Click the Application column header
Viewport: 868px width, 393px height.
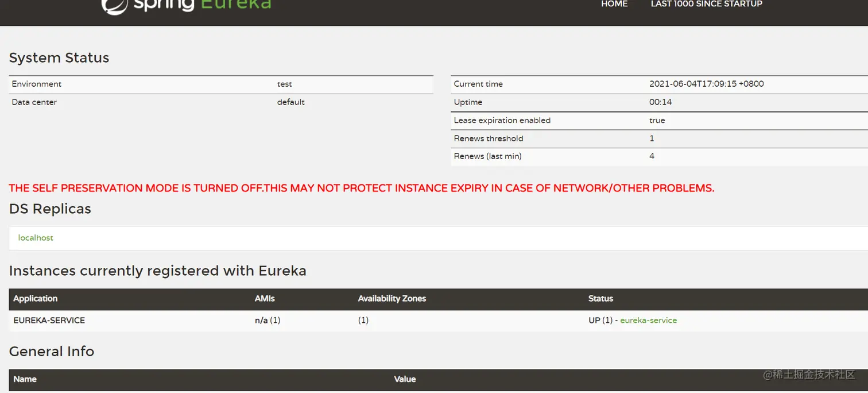pyautogui.click(x=36, y=299)
